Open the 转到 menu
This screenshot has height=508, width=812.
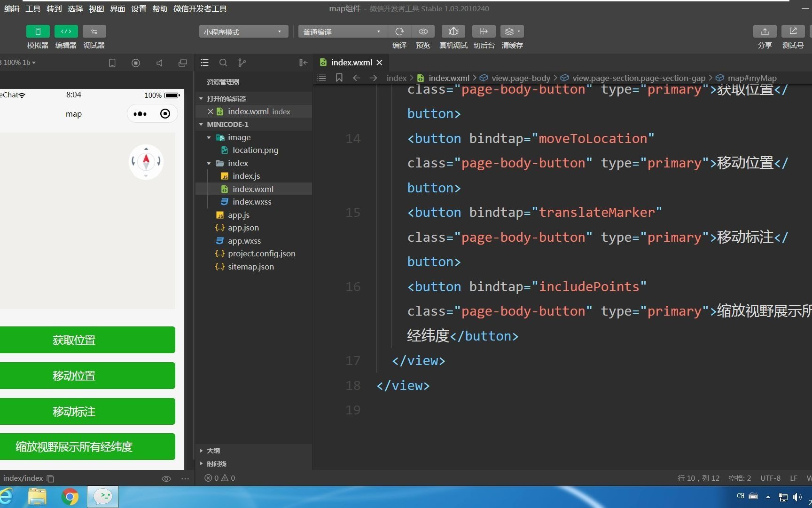pos(54,8)
